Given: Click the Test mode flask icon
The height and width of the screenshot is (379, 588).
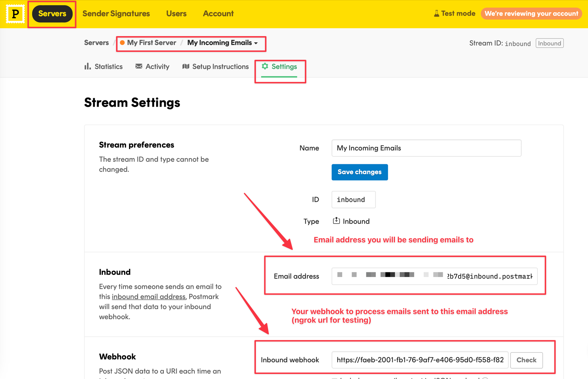Looking at the screenshot, I should pyautogui.click(x=437, y=14).
